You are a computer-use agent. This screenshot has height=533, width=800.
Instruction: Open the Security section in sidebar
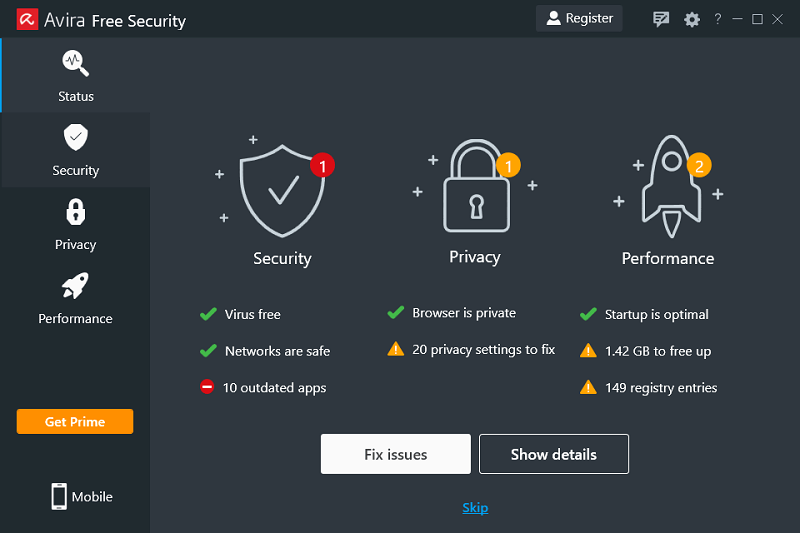tap(76, 149)
